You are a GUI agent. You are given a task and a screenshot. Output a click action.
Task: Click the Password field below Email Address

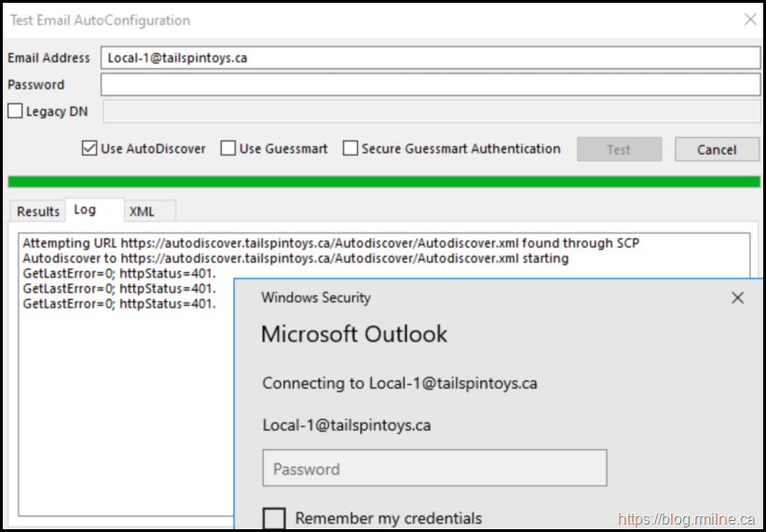pos(431,85)
